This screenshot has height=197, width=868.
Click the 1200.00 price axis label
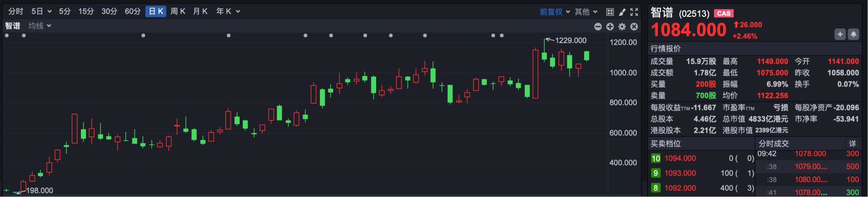point(623,42)
